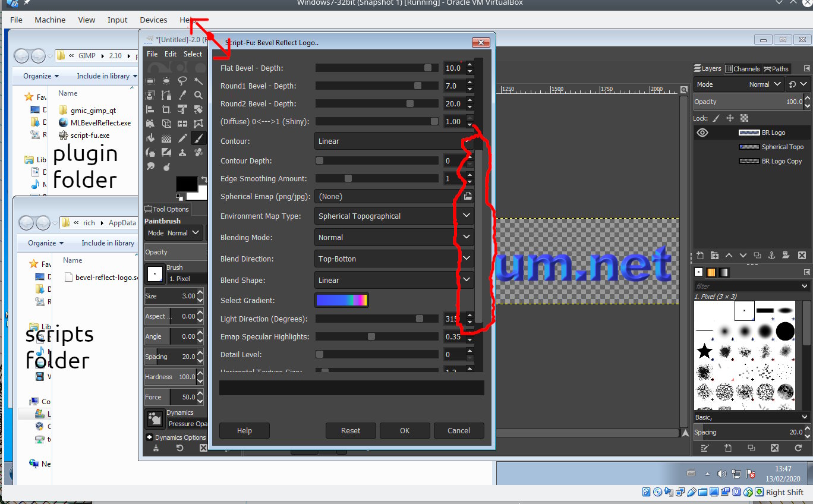813x504 pixels.
Task: Open the Blend Direction dropdown
Action: [x=394, y=259]
